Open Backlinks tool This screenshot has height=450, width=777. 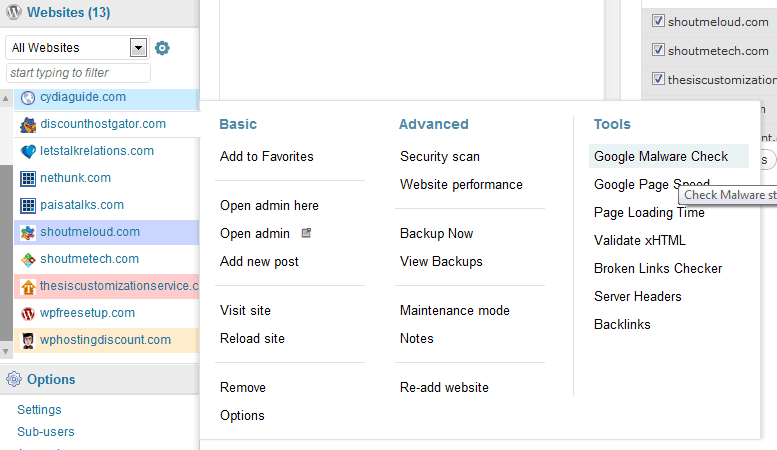[622, 325]
